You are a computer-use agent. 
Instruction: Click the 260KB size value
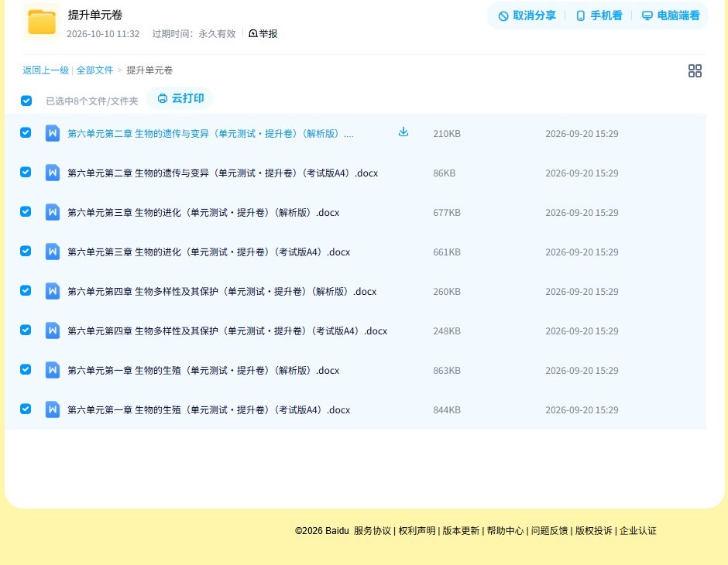pos(447,291)
